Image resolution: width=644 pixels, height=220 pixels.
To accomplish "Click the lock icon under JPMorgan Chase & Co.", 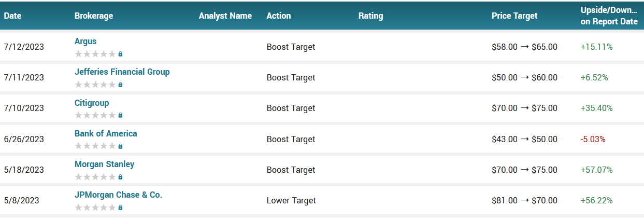I will click(120, 208).
